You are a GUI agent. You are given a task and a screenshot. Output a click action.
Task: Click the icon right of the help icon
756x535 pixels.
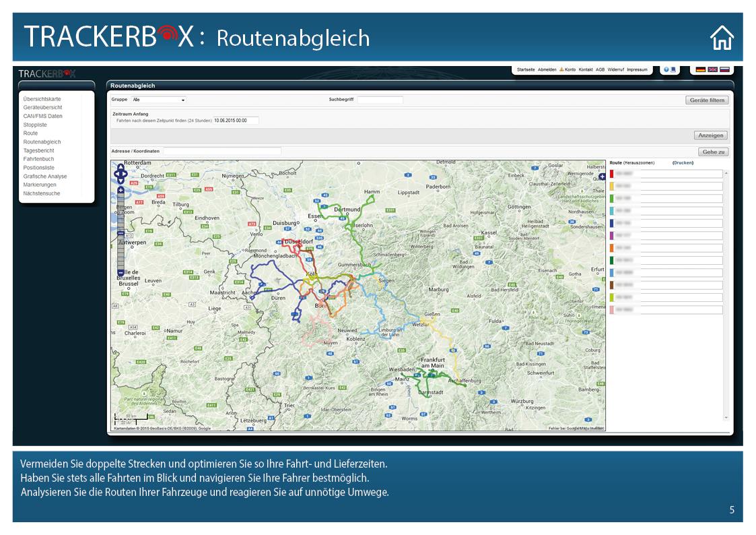673,69
